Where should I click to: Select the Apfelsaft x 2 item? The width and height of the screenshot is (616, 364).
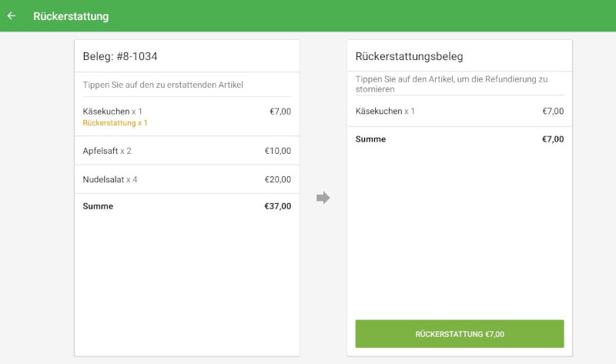click(187, 151)
